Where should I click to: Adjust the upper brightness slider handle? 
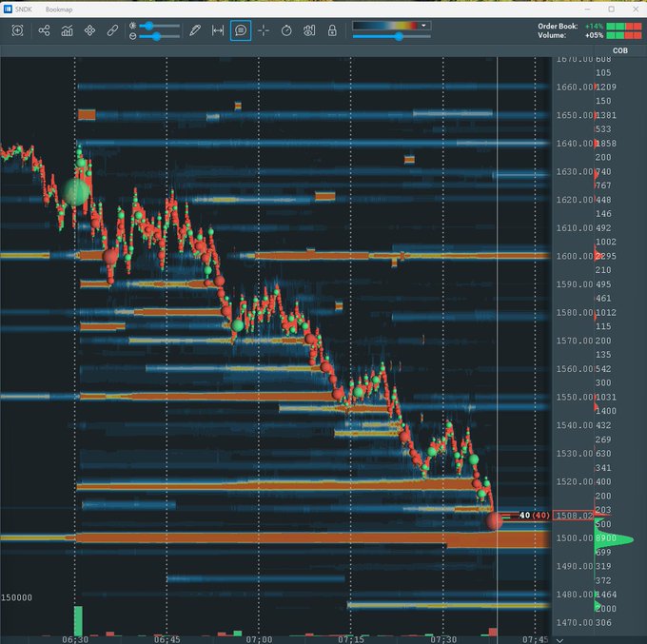coord(148,26)
